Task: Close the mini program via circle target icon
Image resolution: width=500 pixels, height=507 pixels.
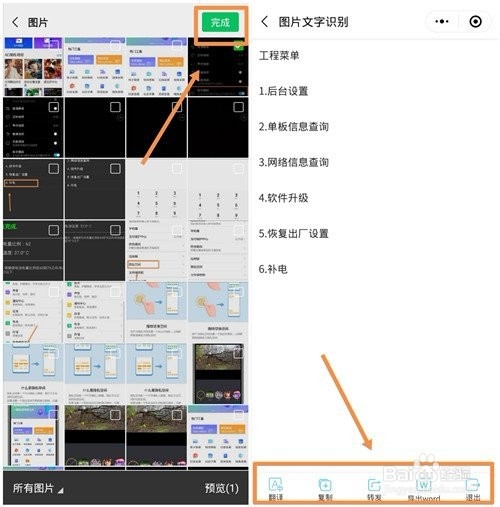Action: click(475, 22)
